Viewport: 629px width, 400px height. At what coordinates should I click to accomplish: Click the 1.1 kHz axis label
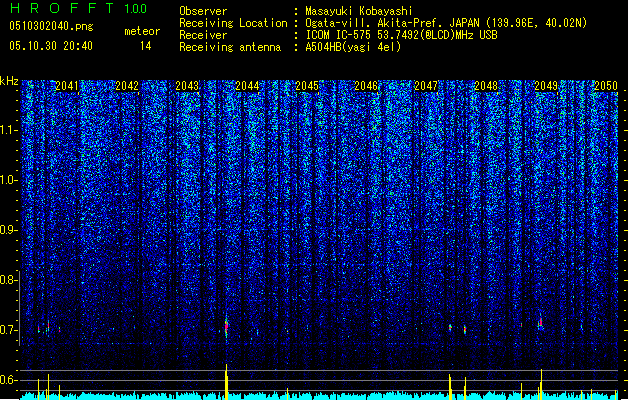click(8, 130)
